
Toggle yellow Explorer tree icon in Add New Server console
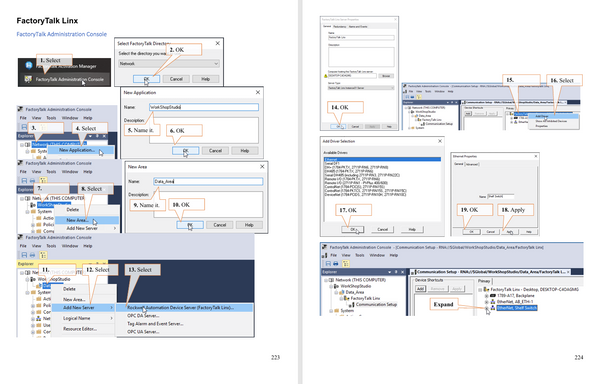click(x=43, y=255)
